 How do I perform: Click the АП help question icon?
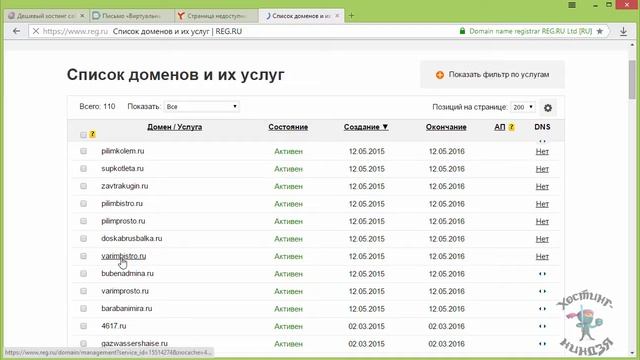[511, 127]
